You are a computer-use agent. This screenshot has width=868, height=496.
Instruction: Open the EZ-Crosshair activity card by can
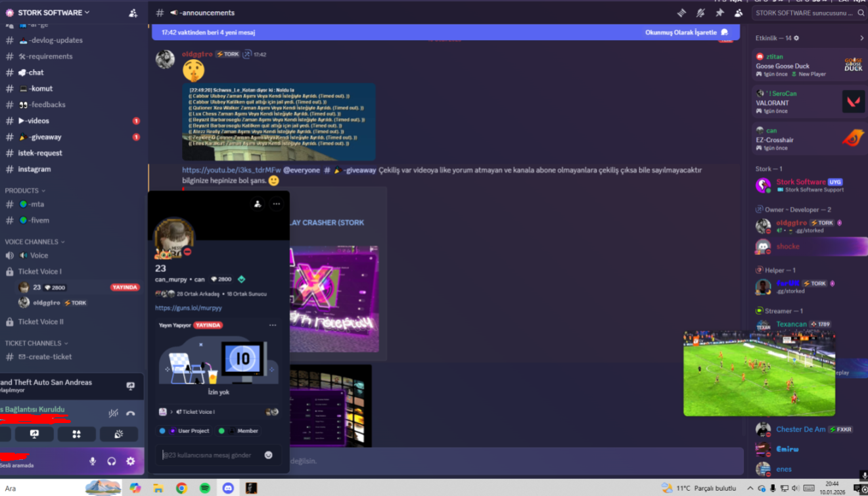[x=810, y=139]
